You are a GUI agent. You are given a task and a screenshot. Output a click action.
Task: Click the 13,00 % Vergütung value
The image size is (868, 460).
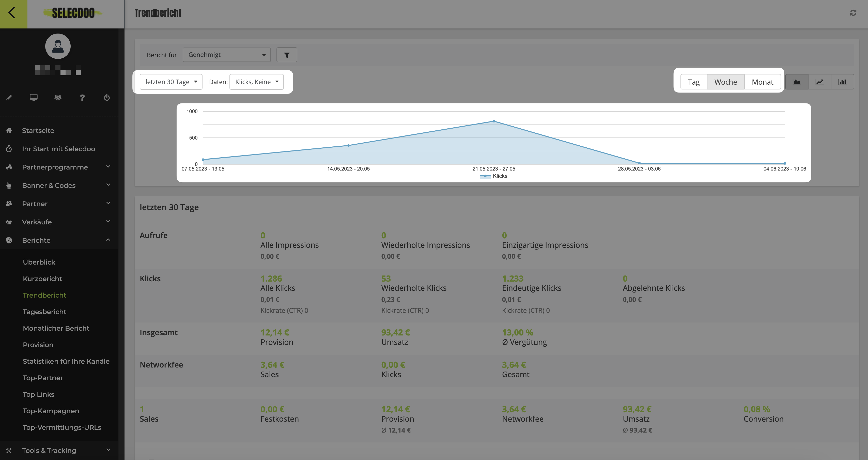pyautogui.click(x=518, y=332)
